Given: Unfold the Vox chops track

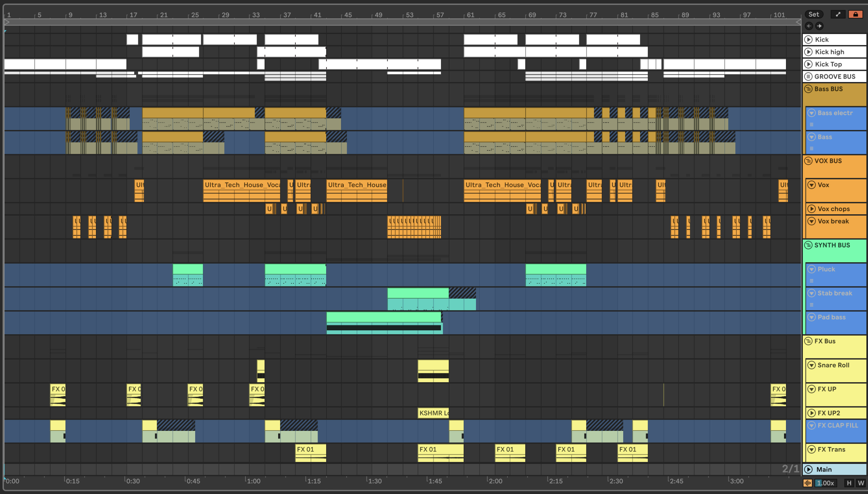Looking at the screenshot, I should coord(812,209).
